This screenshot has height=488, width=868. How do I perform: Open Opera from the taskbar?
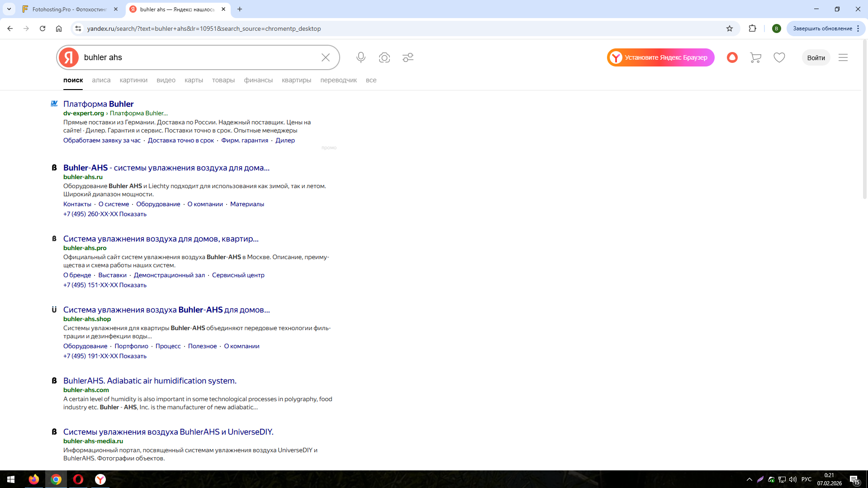pyautogui.click(x=78, y=479)
